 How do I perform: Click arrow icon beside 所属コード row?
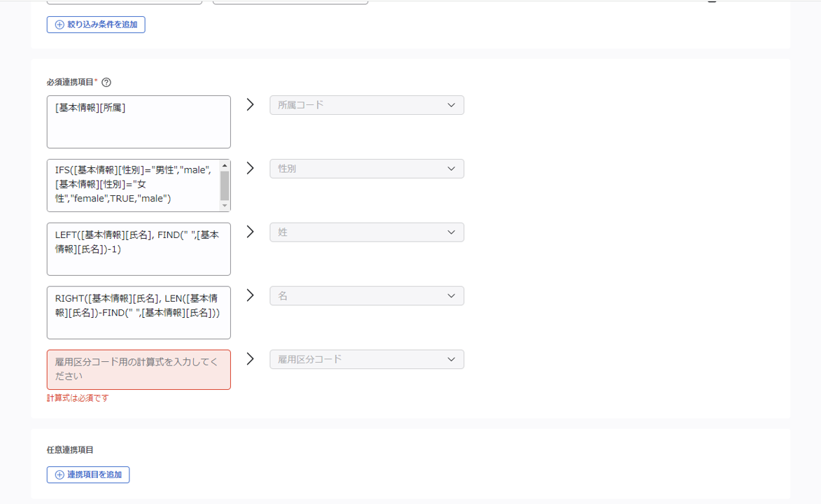coord(251,105)
